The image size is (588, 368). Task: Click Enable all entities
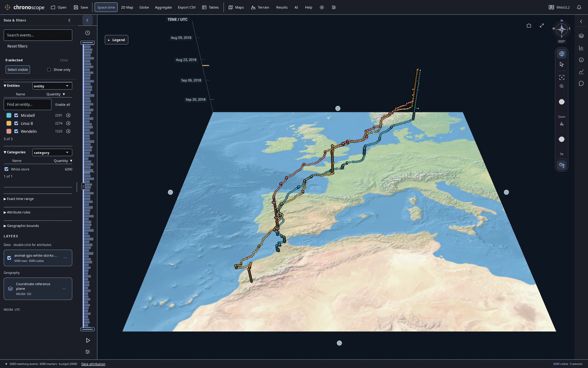point(63,105)
